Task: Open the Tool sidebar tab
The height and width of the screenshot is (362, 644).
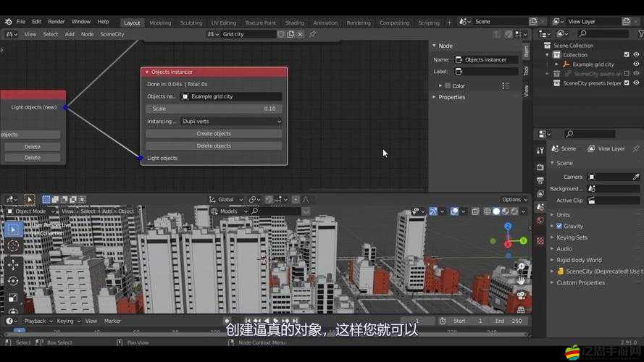Action: (x=526, y=70)
